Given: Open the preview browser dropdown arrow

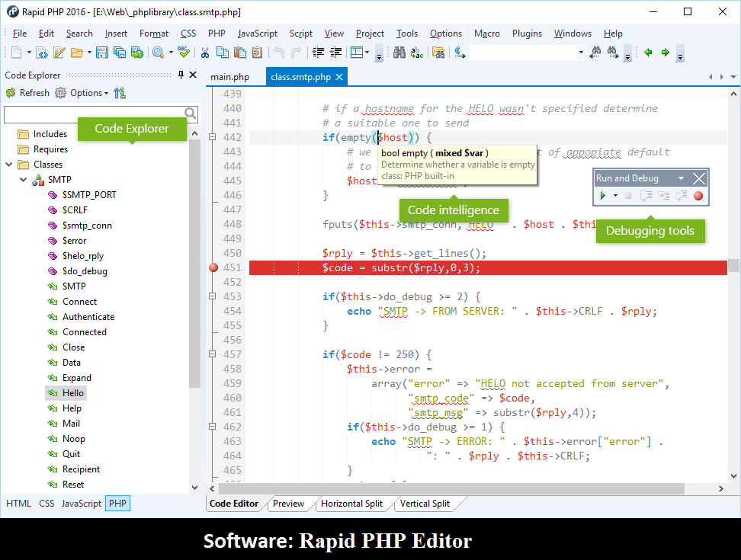Looking at the screenshot, I should [x=171, y=53].
